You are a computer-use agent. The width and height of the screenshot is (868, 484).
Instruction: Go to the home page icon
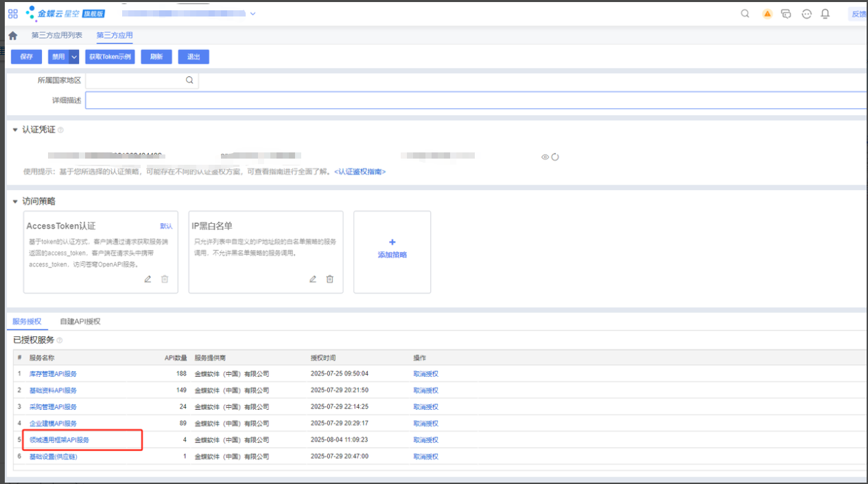[x=12, y=36]
